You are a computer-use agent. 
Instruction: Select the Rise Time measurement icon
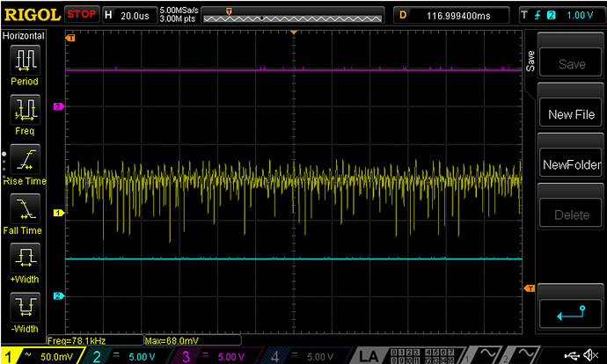point(25,159)
